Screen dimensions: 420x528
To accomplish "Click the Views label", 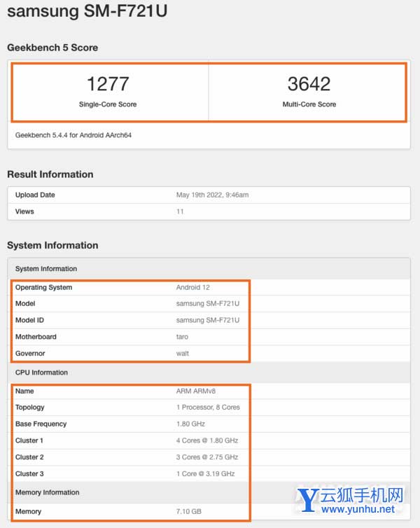I will (x=24, y=211).
